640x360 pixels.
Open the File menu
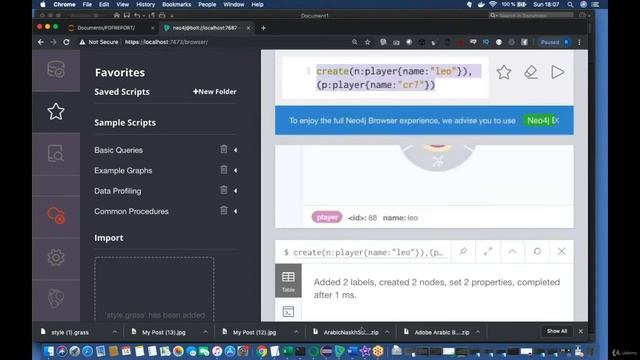(87, 4)
